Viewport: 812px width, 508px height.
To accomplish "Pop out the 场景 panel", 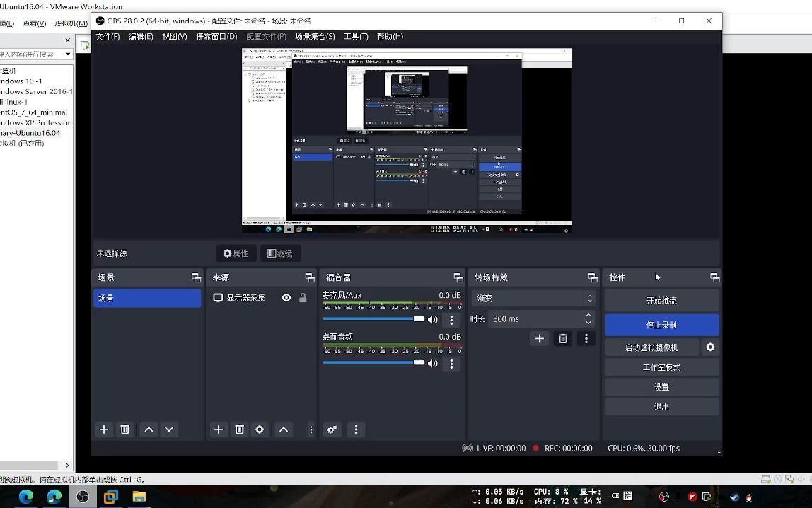I will point(196,277).
